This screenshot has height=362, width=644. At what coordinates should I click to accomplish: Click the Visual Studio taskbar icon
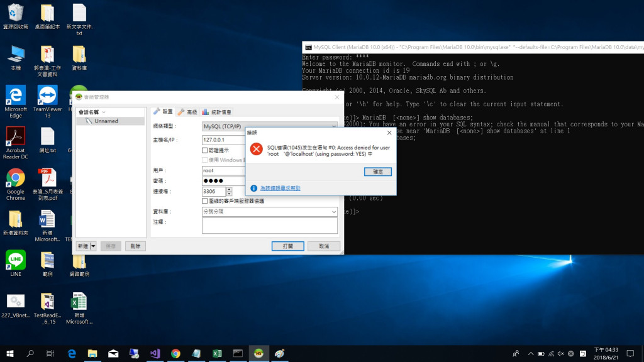tap(155, 353)
